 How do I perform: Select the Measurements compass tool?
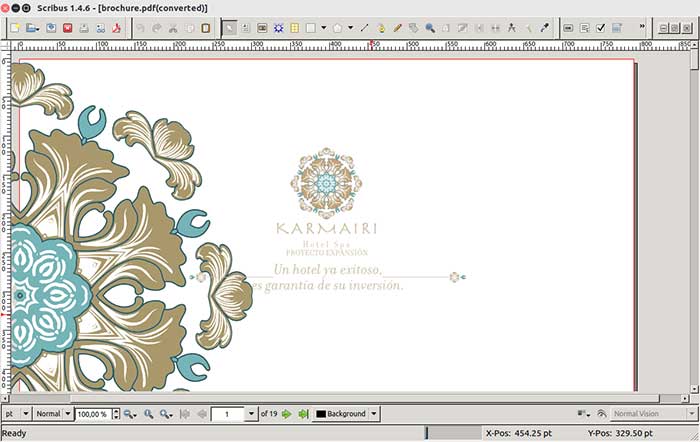click(512, 28)
